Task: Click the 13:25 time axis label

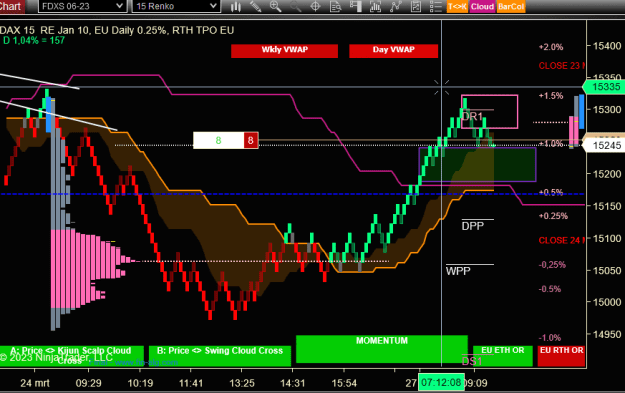Action: [242, 383]
